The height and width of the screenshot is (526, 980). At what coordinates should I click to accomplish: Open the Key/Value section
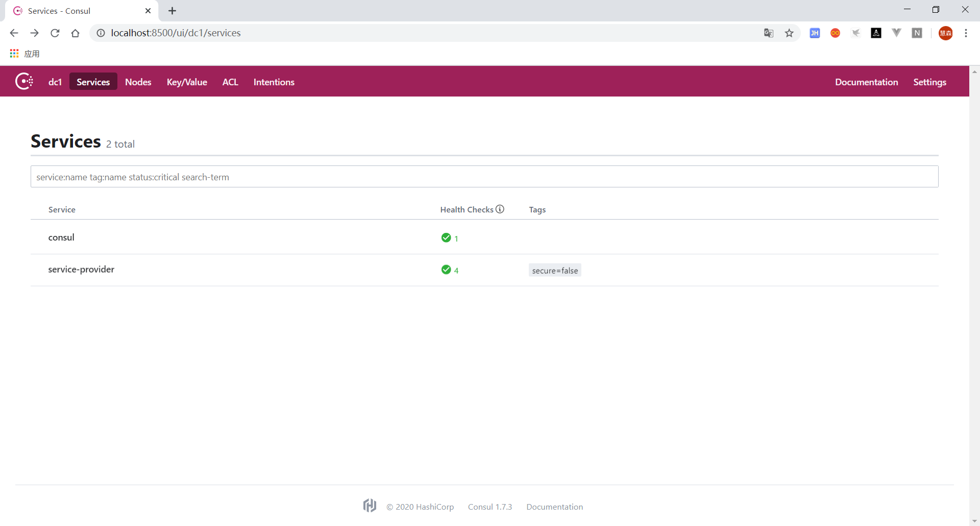click(x=187, y=82)
